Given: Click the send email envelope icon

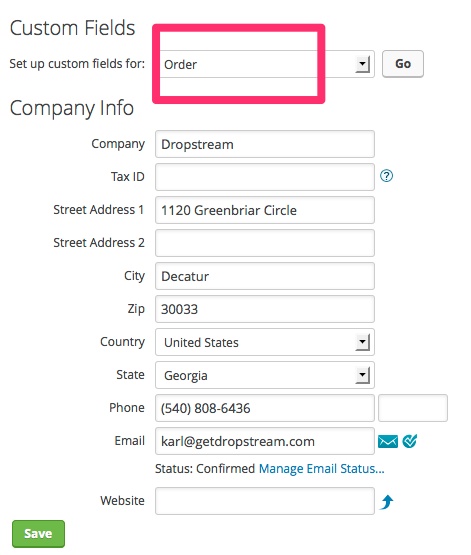Looking at the screenshot, I should pos(387,441).
